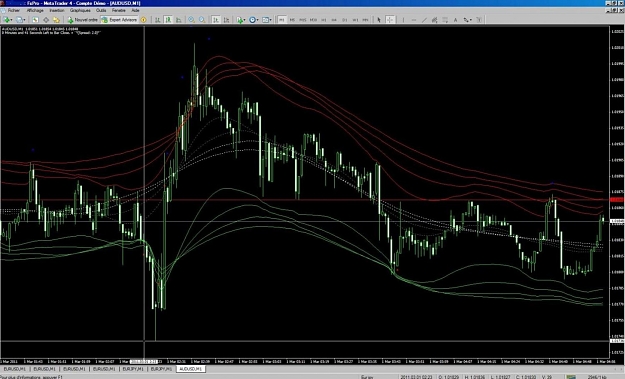Screen dimensions: 625x379
Task: Open the Profiles icon
Action: pyautogui.click(x=19, y=20)
